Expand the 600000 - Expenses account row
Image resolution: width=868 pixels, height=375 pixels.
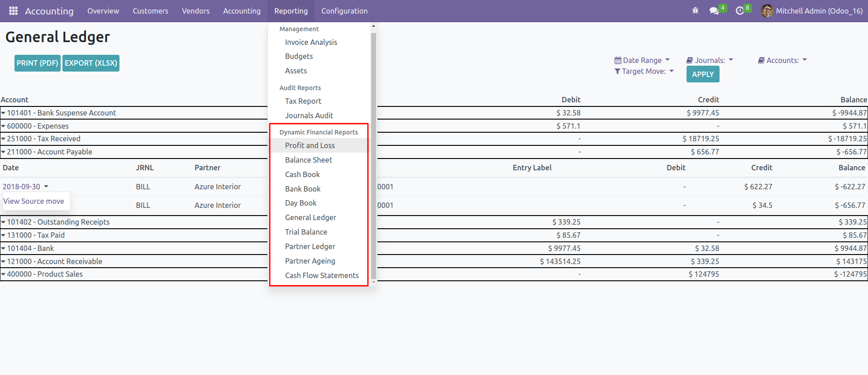[x=4, y=126]
